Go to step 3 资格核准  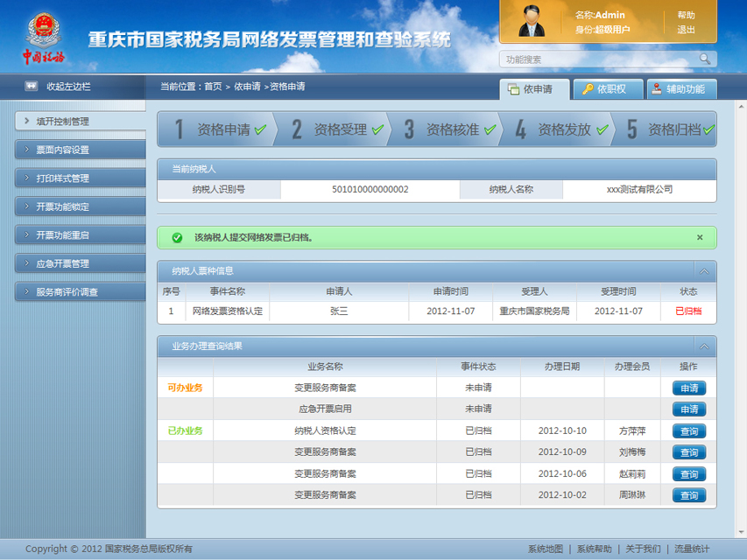(x=446, y=129)
